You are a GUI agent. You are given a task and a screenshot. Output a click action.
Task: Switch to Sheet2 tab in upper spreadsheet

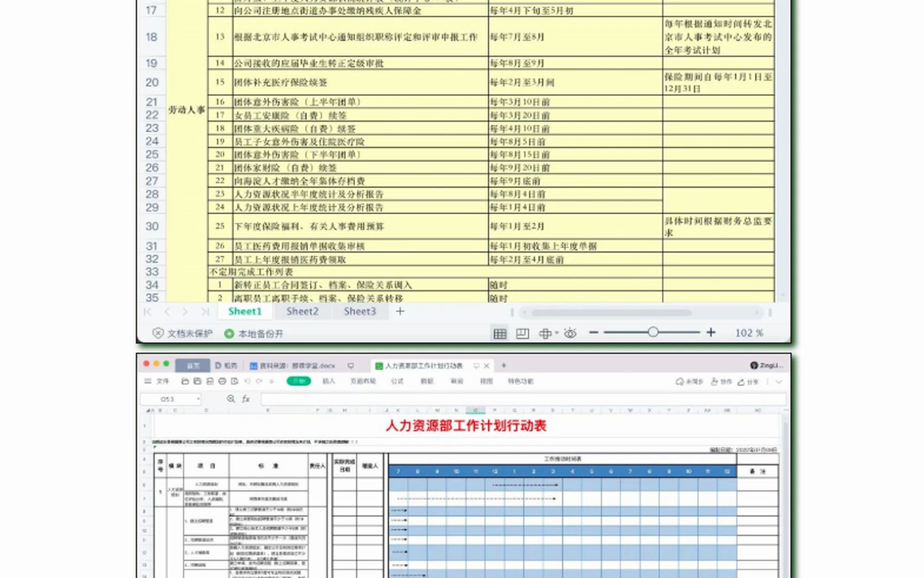[302, 311]
